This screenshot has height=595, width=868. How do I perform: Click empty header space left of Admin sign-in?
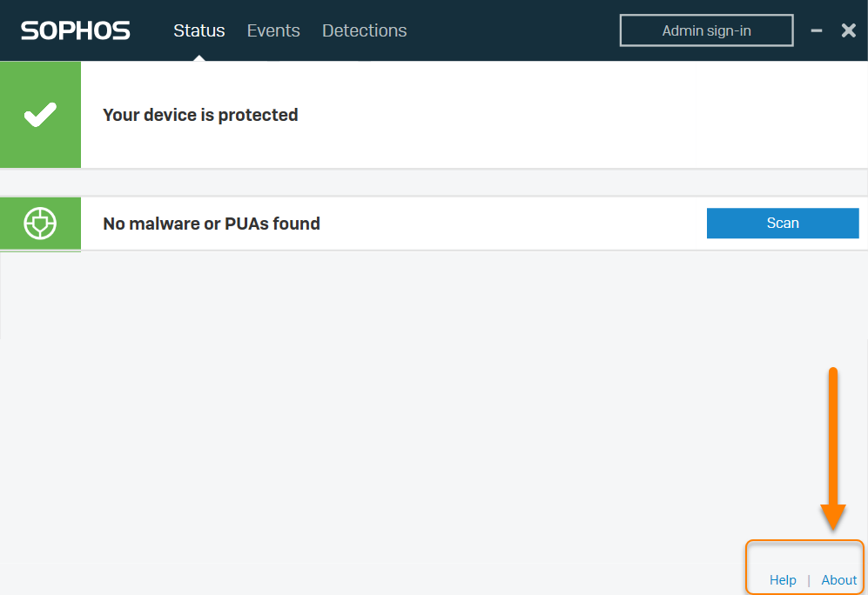pyautogui.click(x=514, y=30)
